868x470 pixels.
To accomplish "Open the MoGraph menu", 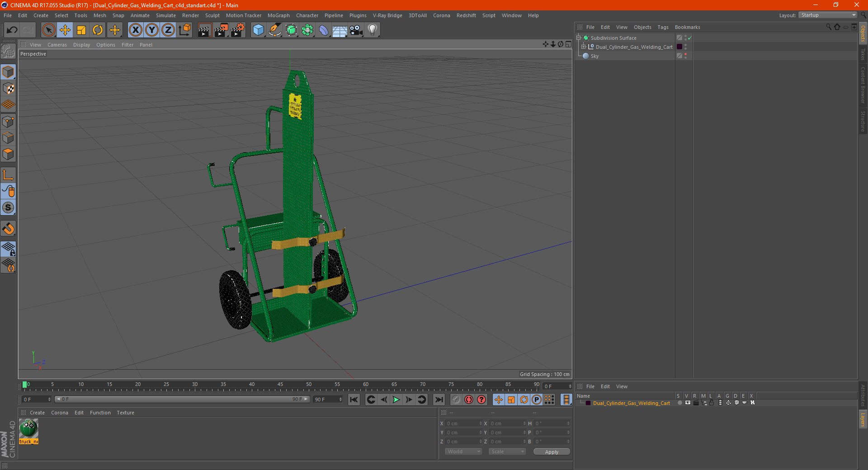I will click(278, 15).
